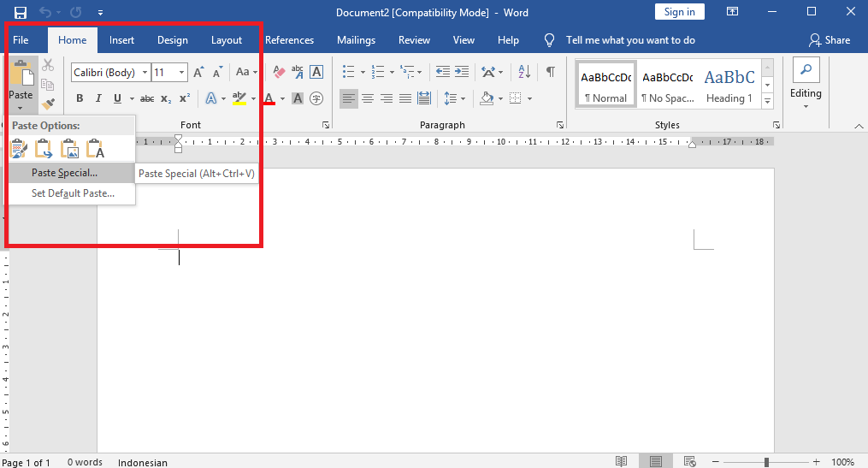Expand the Styles gallery More arrow
This screenshot has height=468, width=868.
coord(767,101)
